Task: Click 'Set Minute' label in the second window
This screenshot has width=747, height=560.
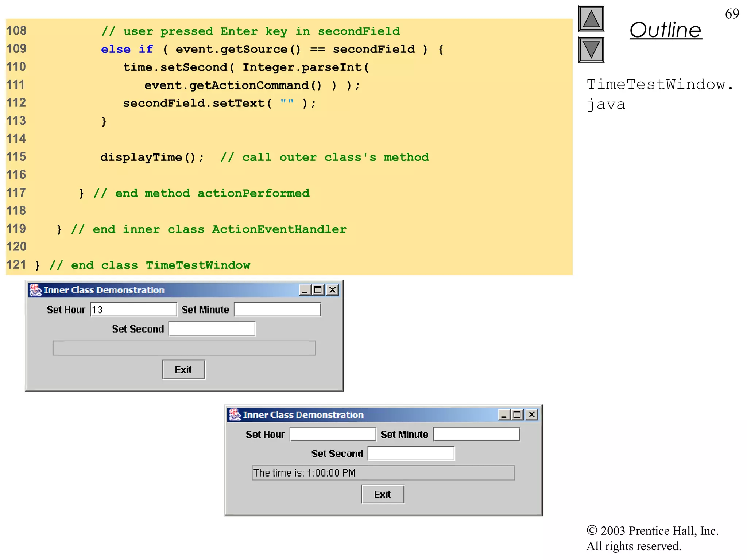Action: click(x=405, y=434)
